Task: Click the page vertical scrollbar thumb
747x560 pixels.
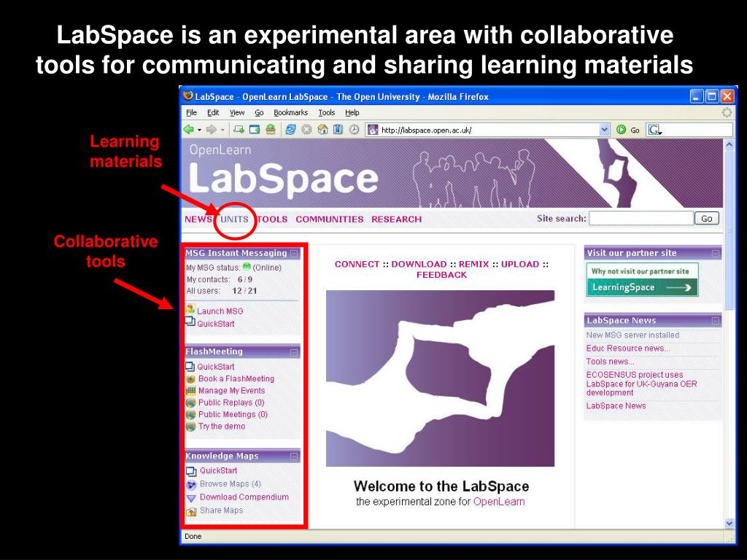Action: pos(729,230)
